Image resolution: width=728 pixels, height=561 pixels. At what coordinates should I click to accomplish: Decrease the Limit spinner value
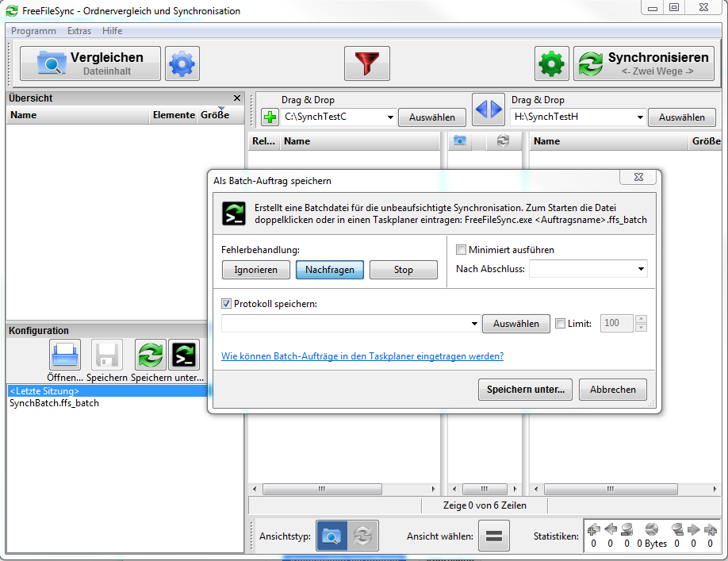click(641, 328)
